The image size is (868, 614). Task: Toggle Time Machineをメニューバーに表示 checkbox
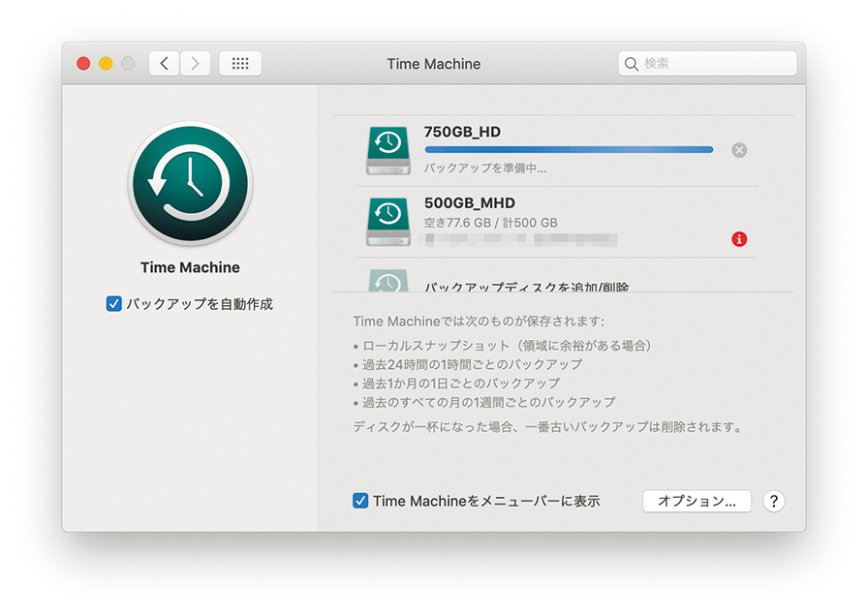tap(360, 501)
